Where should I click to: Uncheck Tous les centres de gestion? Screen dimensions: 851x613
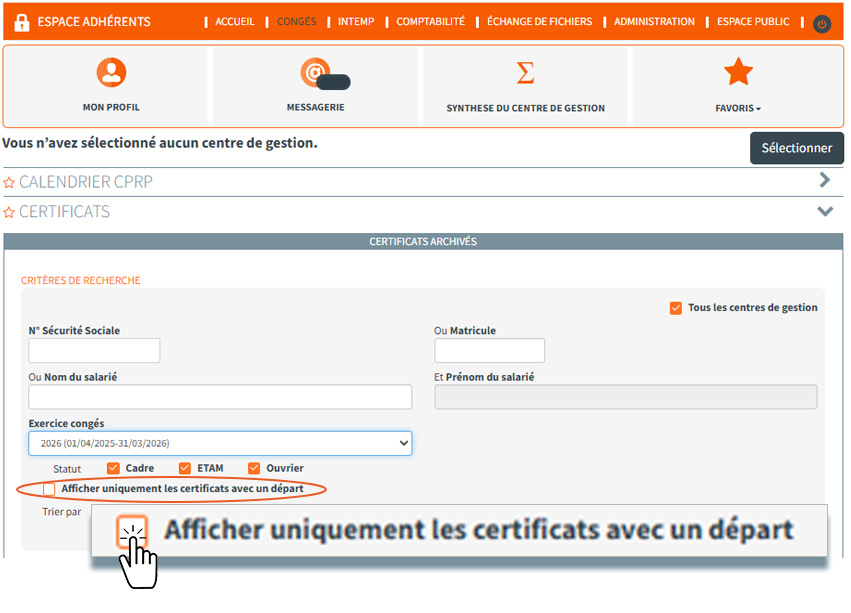(x=676, y=308)
